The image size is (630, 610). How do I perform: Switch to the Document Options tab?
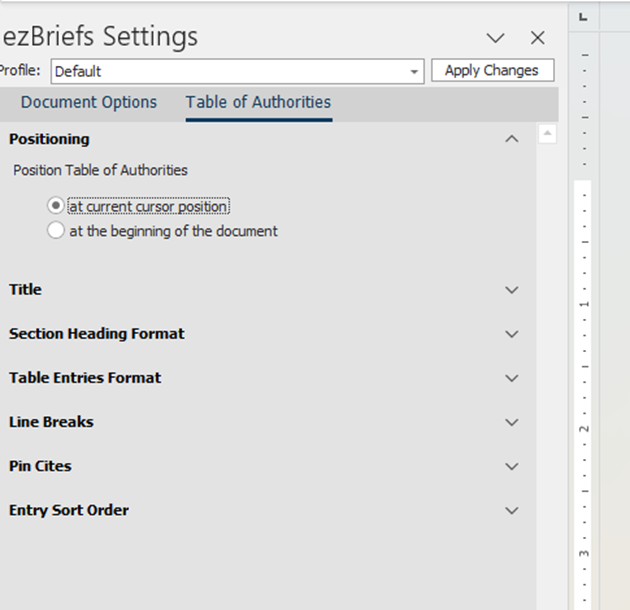pyautogui.click(x=89, y=102)
